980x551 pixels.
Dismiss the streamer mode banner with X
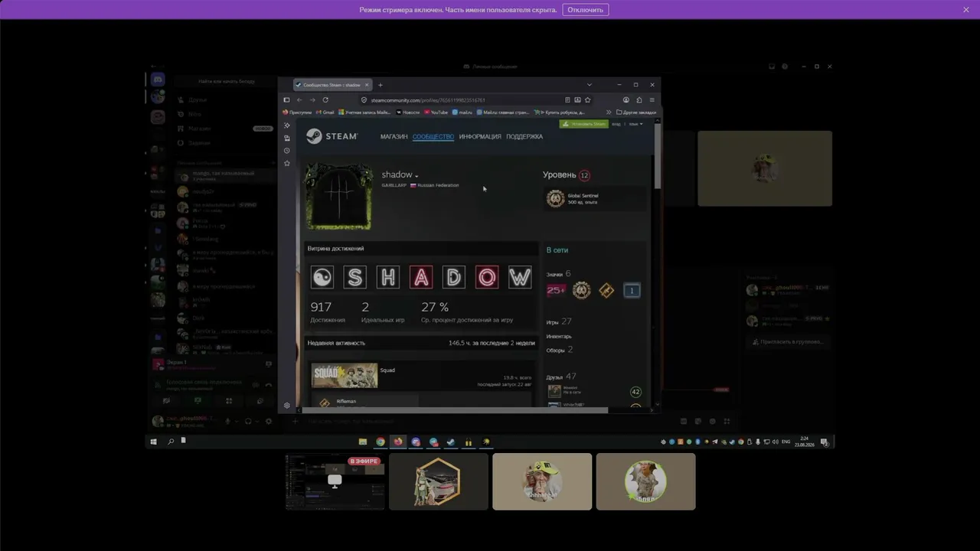click(966, 10)
